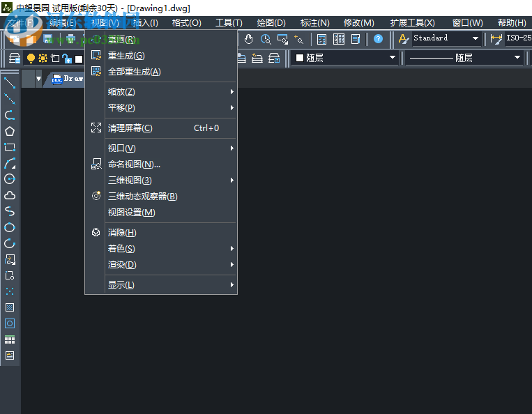Open the color 随层 dropdown
This screenshot has height=414, width=532.
393,58
